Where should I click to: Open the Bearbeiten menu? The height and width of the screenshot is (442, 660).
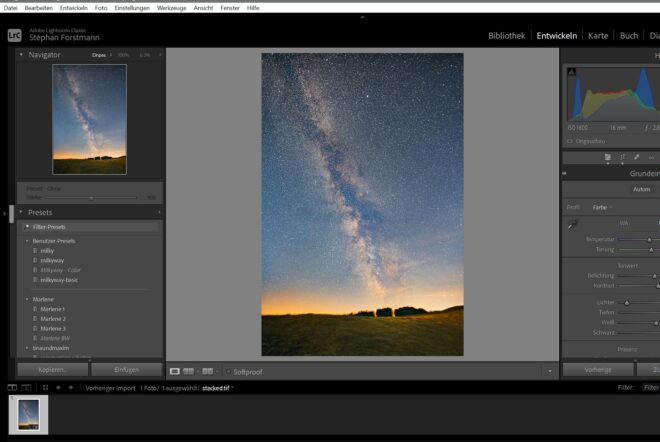coord(39,8)
